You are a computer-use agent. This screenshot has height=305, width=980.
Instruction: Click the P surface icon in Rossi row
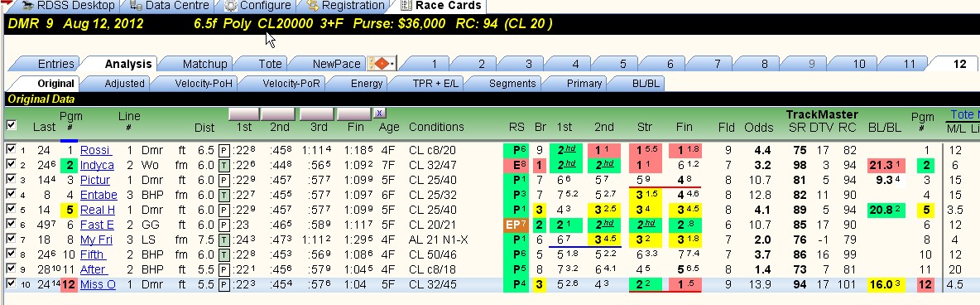pyautogui.click(x=223, y=150)
